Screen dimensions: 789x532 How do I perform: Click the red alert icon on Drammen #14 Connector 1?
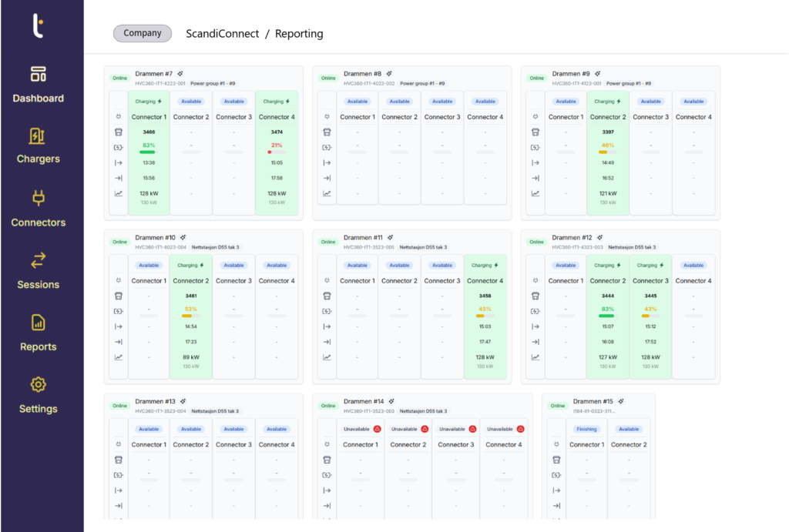(378, 429)
